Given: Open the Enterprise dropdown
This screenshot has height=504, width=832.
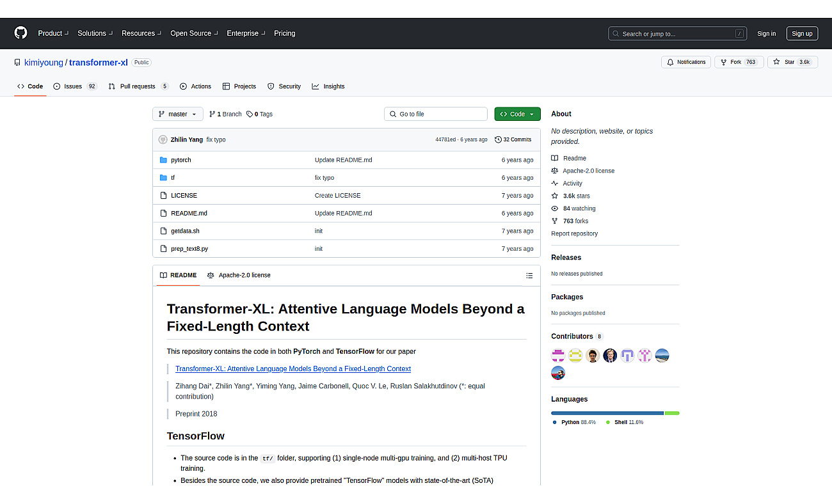Looking at the screenshot, I should (x=246, y=33).
